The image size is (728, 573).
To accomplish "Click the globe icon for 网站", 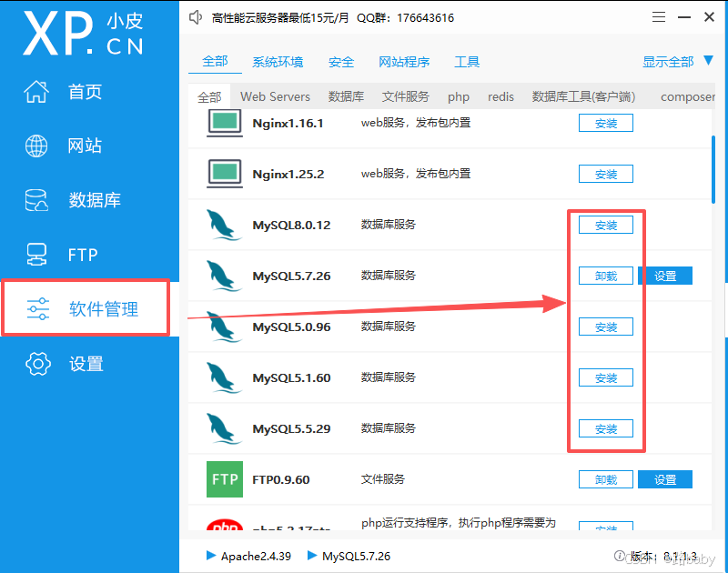I will point(36,146).
